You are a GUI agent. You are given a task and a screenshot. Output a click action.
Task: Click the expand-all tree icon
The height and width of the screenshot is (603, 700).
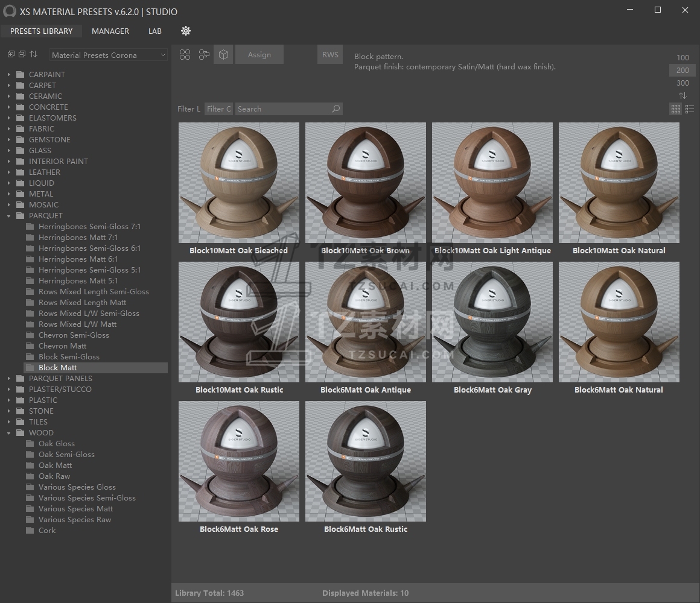(x=11, y=54)
